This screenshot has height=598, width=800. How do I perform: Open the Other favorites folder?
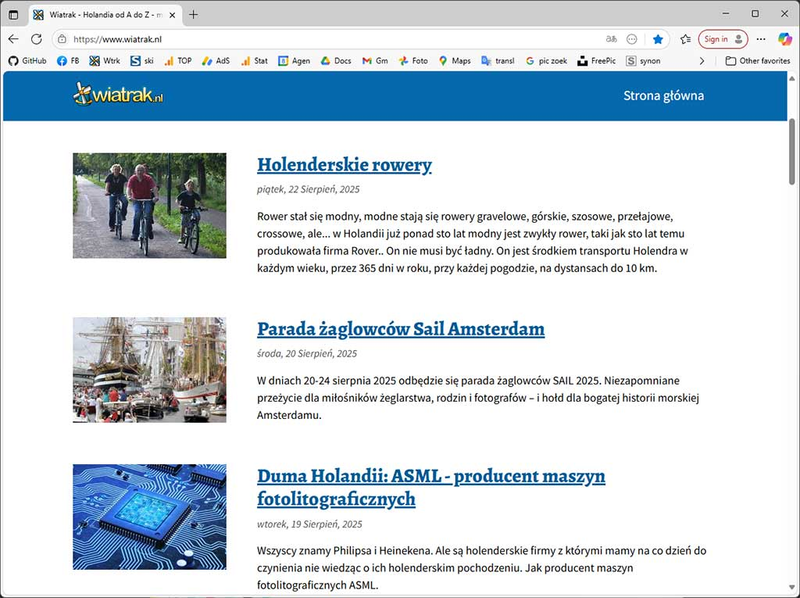(x=757, y=61)
